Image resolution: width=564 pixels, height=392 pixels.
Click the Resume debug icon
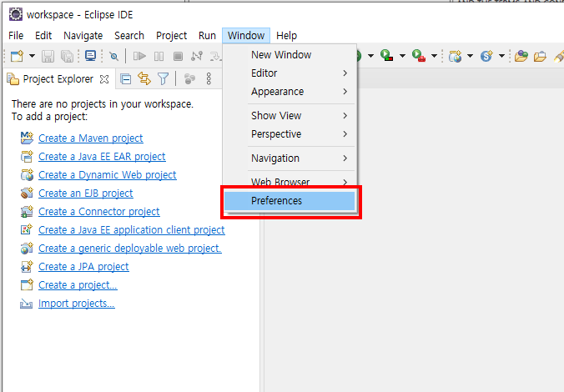tap(139, 56)
